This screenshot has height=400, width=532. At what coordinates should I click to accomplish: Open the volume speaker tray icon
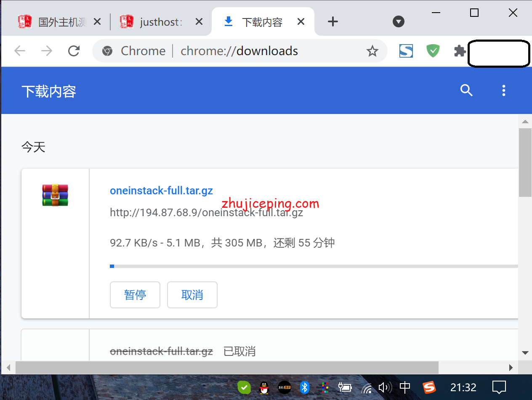[385, 387]
